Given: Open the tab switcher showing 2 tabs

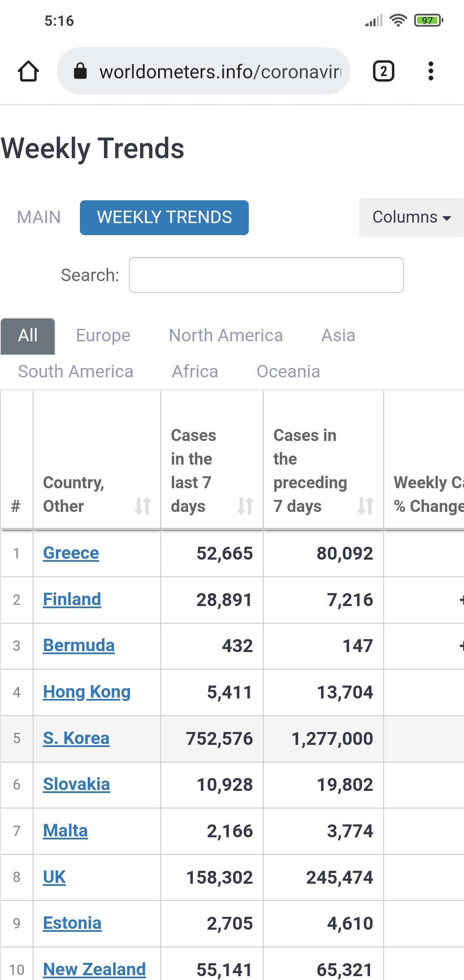Looking at the screenshot, I should click(383, 71).
